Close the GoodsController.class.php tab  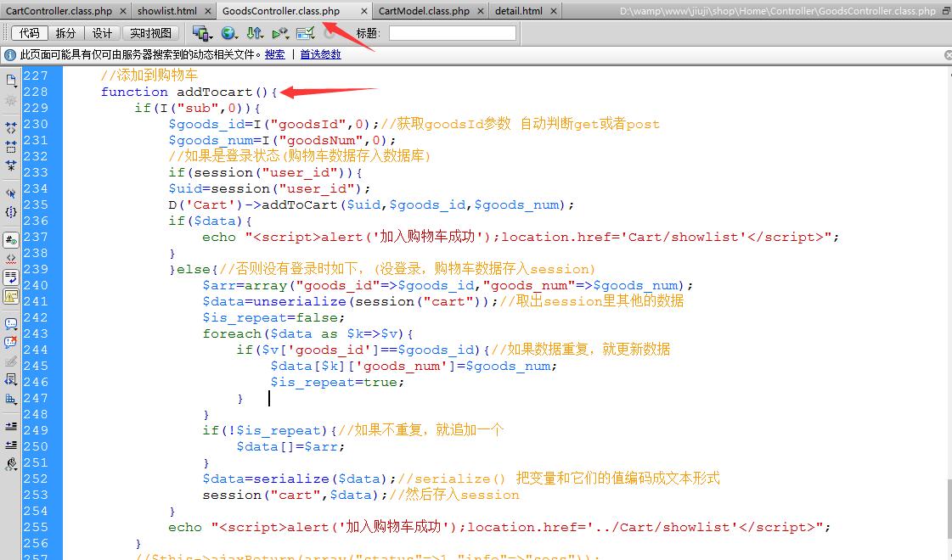coord(363,11)
